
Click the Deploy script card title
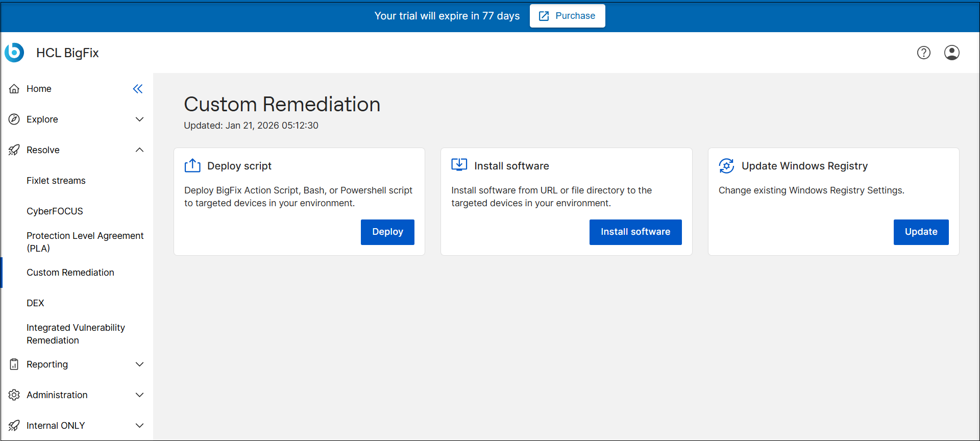(239, 166)
